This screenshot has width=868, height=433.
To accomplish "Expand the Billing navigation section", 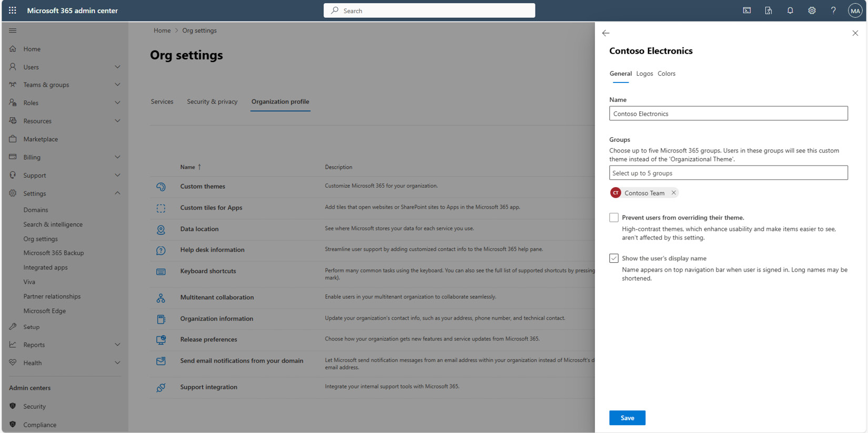I will [117, 157].
